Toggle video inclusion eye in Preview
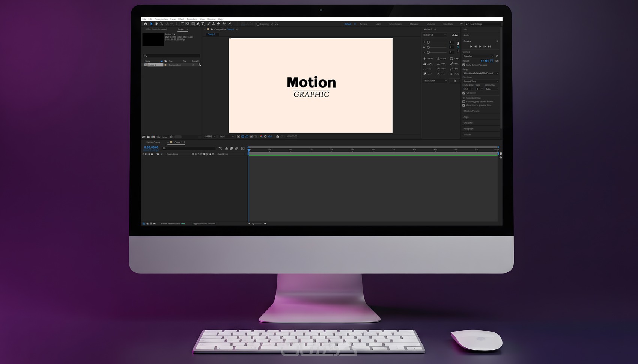The image size is (638, 364). point(482,61)
